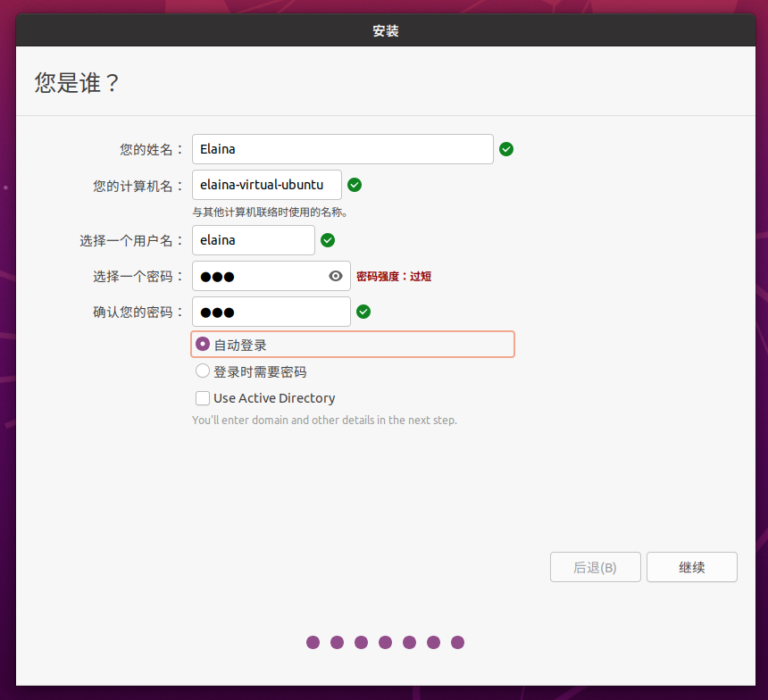Viewport: 768px width, 700px height.
Task: Click the 继续 button
Action: click(x=691, y=567)
